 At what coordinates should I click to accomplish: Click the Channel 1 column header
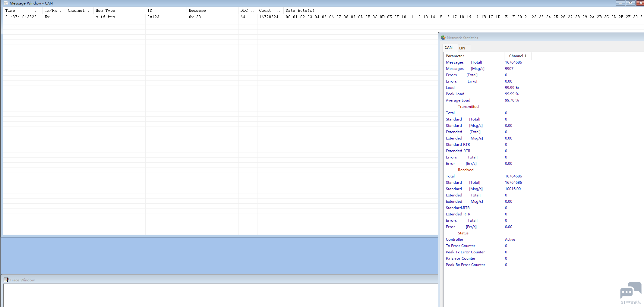pos(517,56)
